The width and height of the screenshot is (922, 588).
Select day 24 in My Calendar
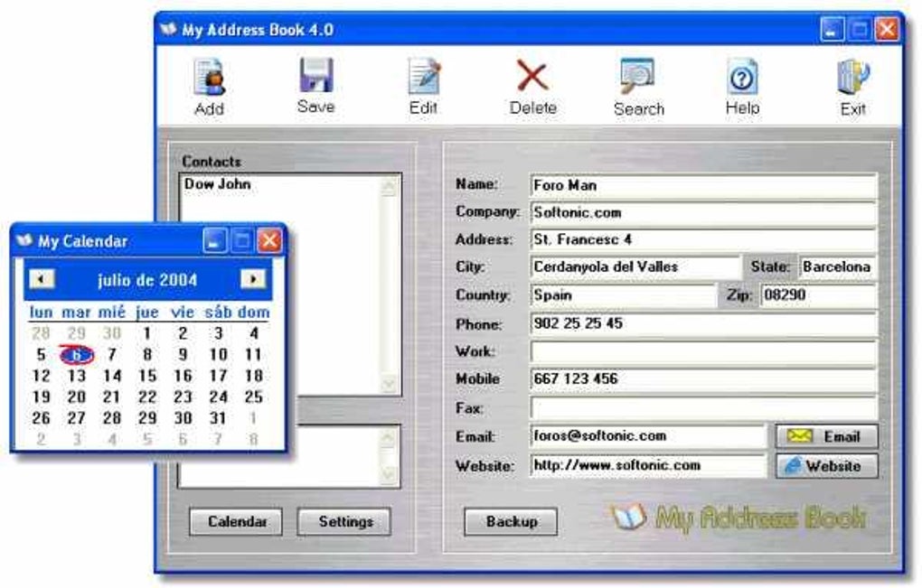pos(218,397)
